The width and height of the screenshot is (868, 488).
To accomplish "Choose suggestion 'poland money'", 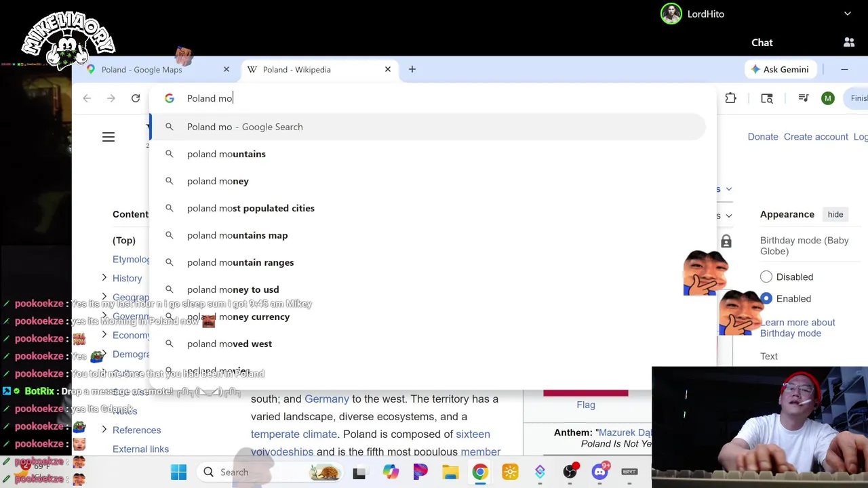I will coord(427,181).
